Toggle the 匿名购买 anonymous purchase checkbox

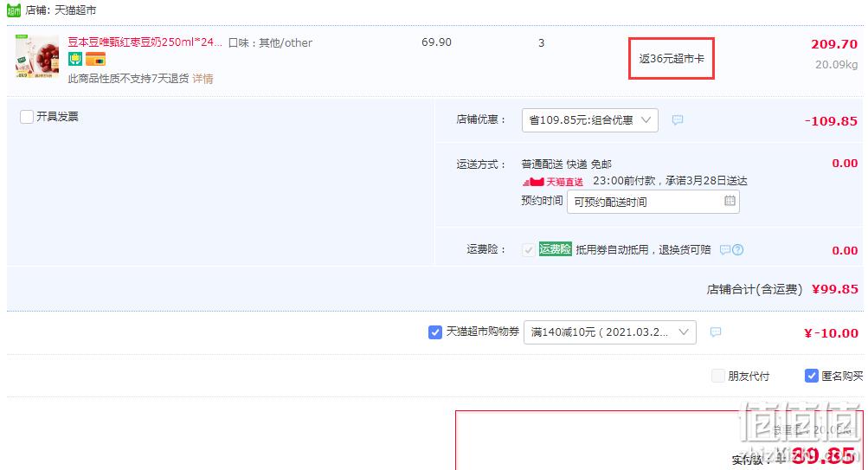812,376
